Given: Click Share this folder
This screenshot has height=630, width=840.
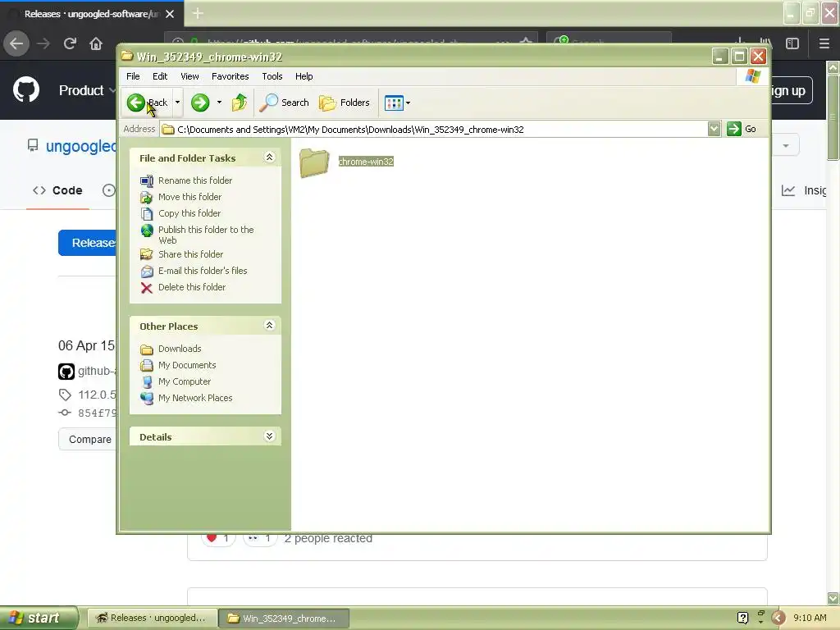Looking at the screenshot, I should 190,254.
